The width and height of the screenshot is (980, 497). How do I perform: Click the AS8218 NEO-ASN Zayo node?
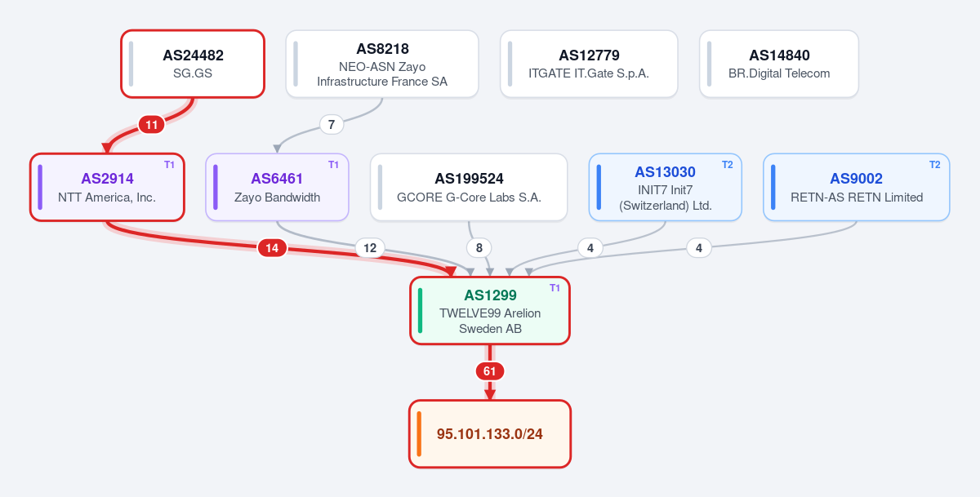click(382, 64)
